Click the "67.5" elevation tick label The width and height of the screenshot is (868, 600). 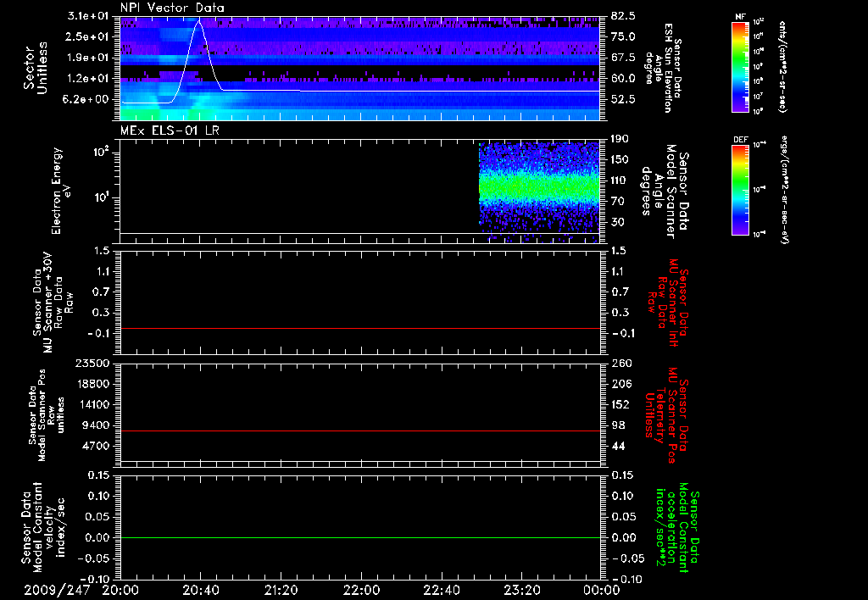point(623,58)
